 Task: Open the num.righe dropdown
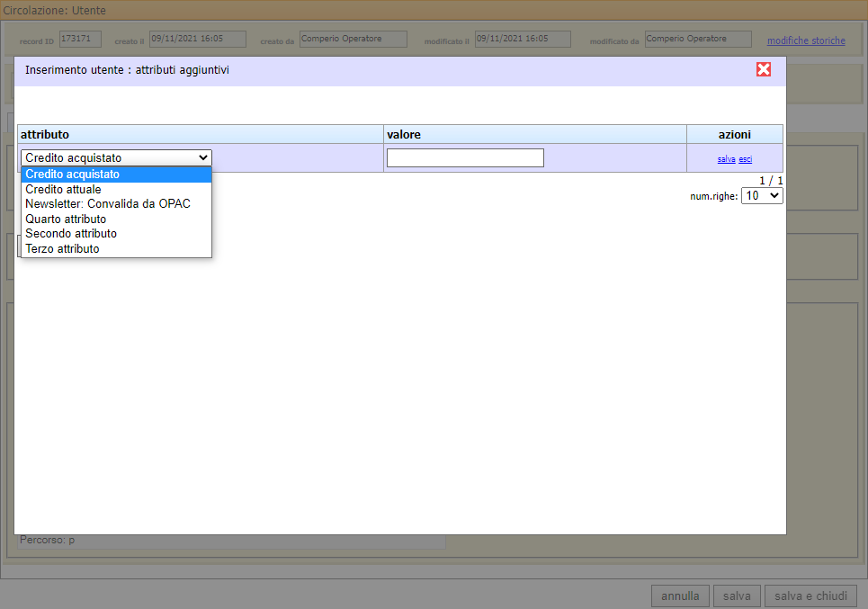[x=761, y=195]
